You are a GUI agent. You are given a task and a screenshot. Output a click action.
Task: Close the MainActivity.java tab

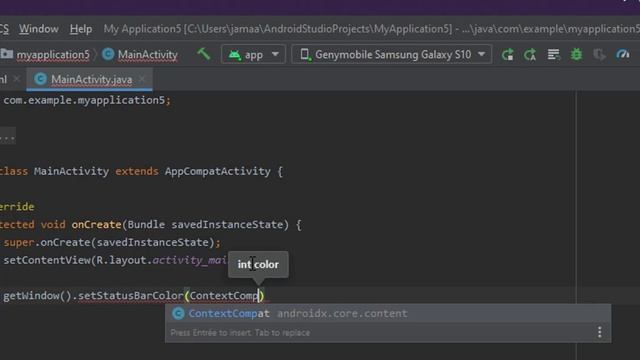(x=142, y=79)
